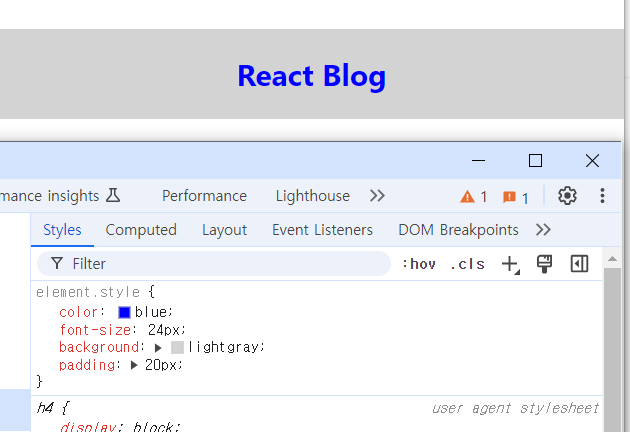Show more DevTools panels via double chevron after Lighthouse
The height and width of the screenshot is (432, 630).
(x=377, y=196)
